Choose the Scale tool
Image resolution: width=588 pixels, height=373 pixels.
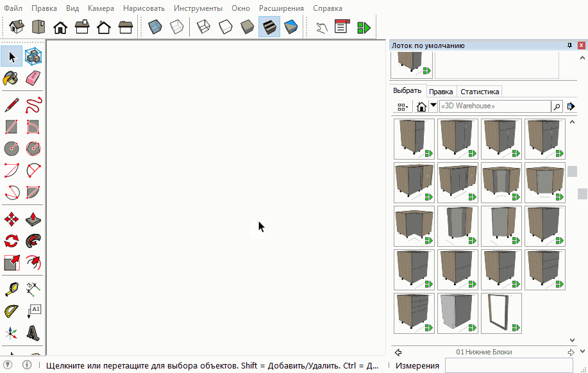pyautogui.click(x=12, y=263)
